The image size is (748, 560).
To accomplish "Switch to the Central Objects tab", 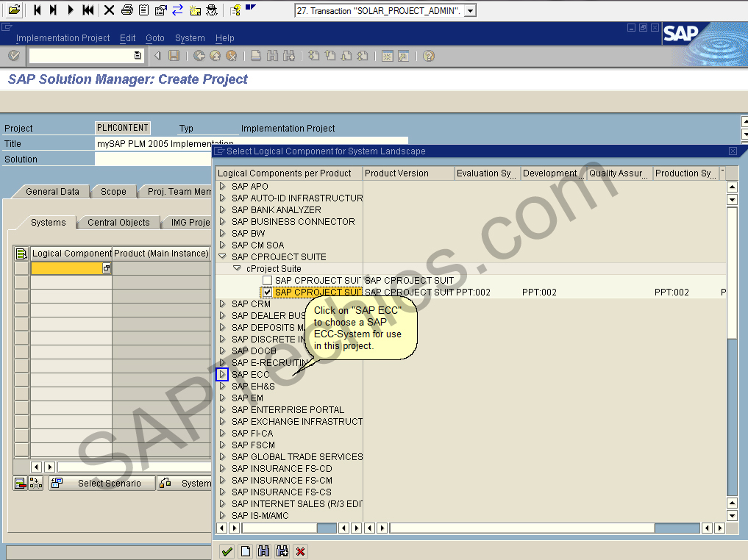I will pos(118,223).
